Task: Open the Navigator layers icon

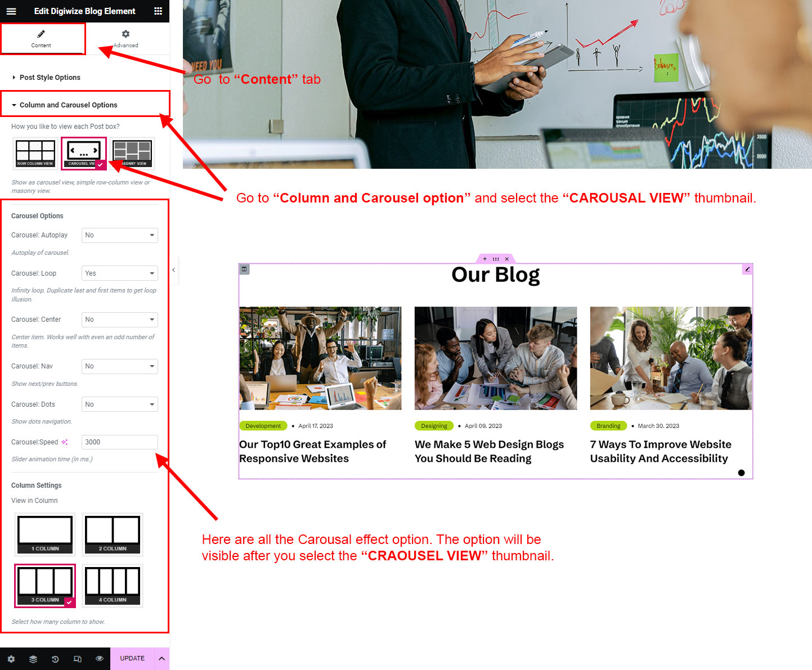Action: point(33,659)
